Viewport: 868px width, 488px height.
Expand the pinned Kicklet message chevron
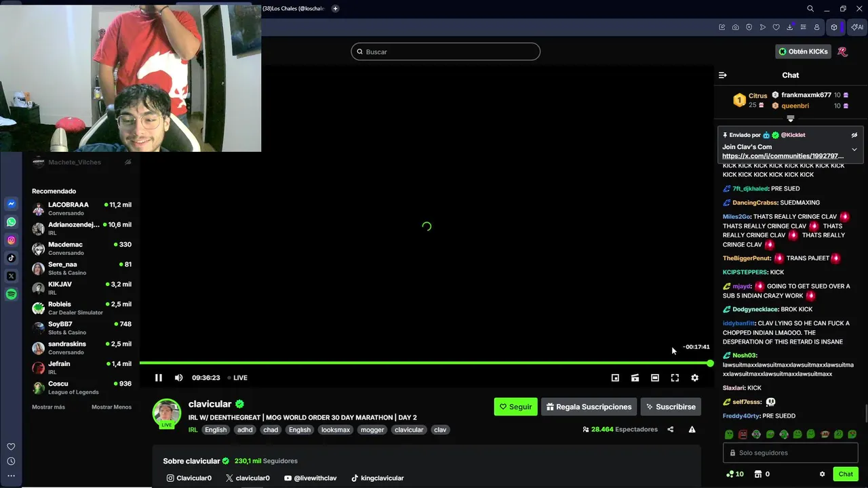(854, 149)
